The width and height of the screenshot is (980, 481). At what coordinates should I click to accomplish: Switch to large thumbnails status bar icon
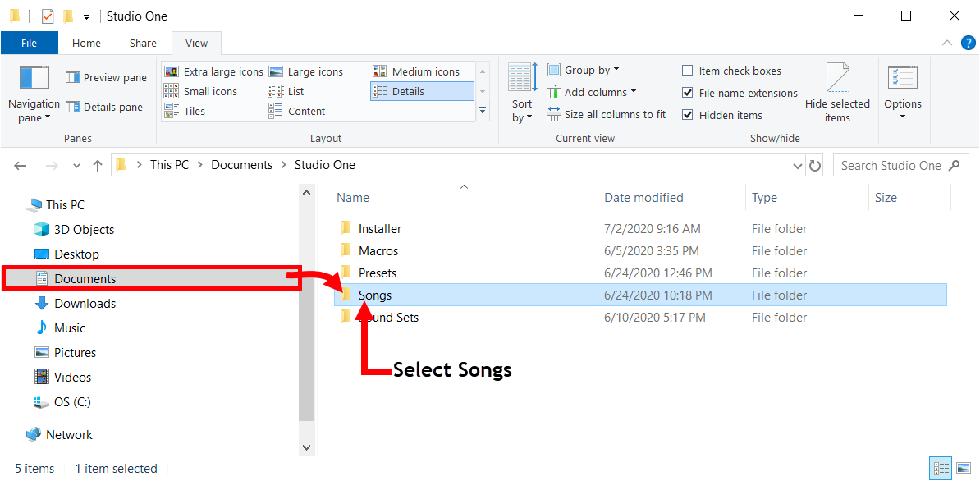click(963, 468)
